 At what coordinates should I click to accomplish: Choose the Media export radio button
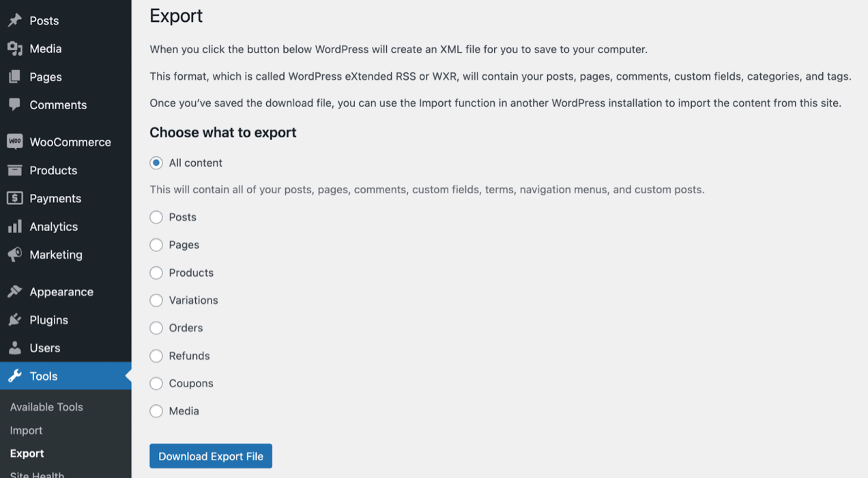[x=156, y=411]
